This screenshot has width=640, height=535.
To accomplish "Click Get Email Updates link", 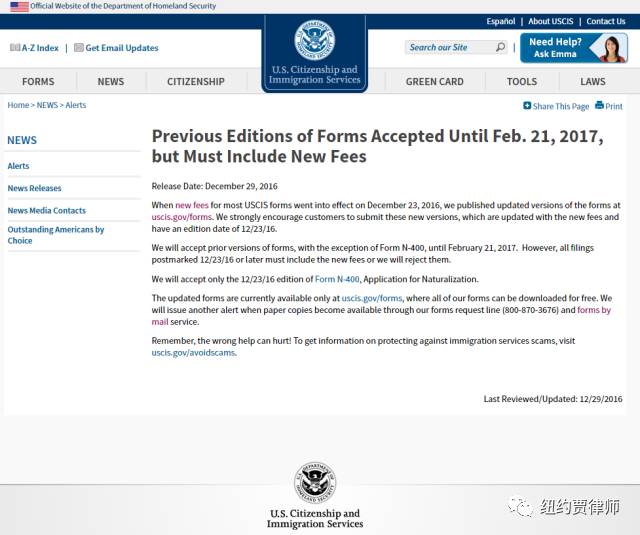I will (x=122, y=48).
